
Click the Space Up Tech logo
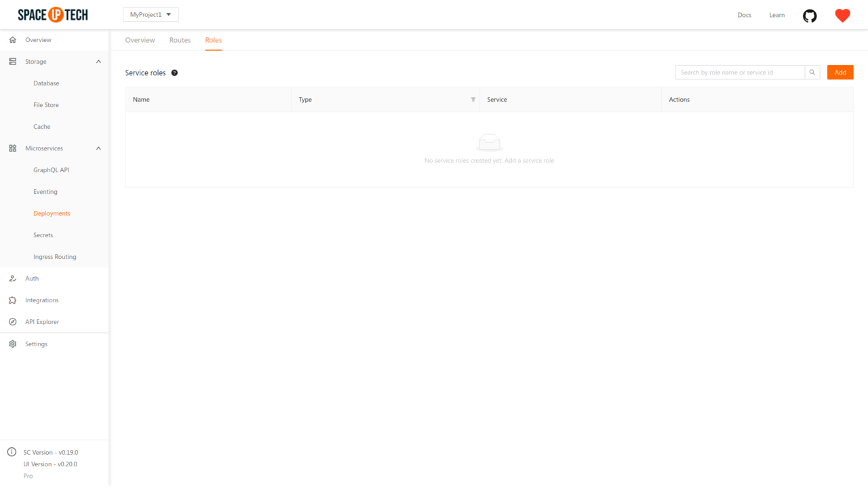point(53,15)
